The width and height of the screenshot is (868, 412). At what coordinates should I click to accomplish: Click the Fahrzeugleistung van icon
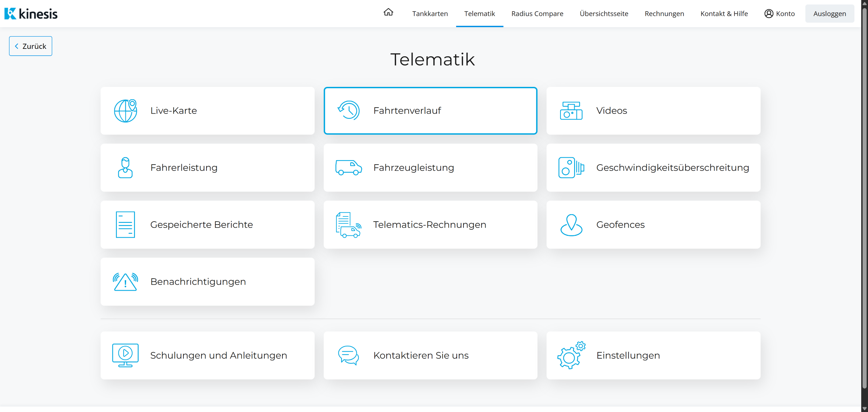348,168
